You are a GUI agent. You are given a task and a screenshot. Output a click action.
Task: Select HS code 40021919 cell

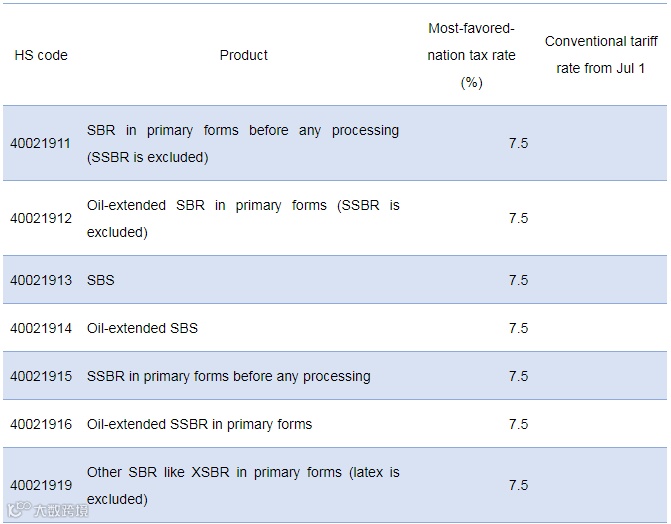click(41, 485)
